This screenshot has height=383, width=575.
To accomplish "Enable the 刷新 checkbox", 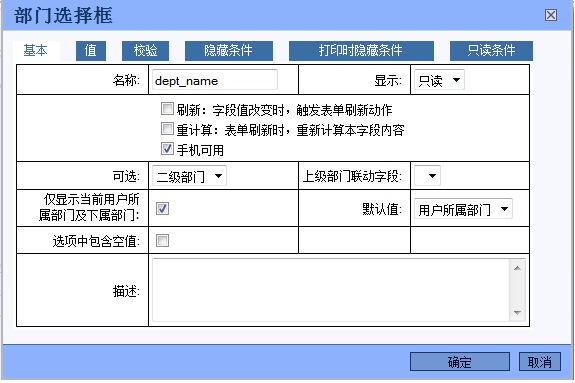I will pos(167,109).
